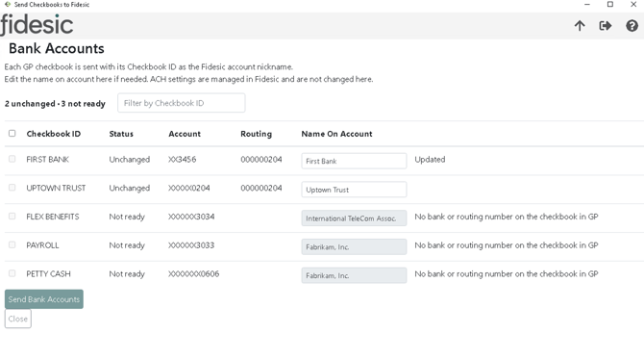Click routing number 000000204 for UPTOWN TRUST

pyautogui.click(x=261, y=188)
